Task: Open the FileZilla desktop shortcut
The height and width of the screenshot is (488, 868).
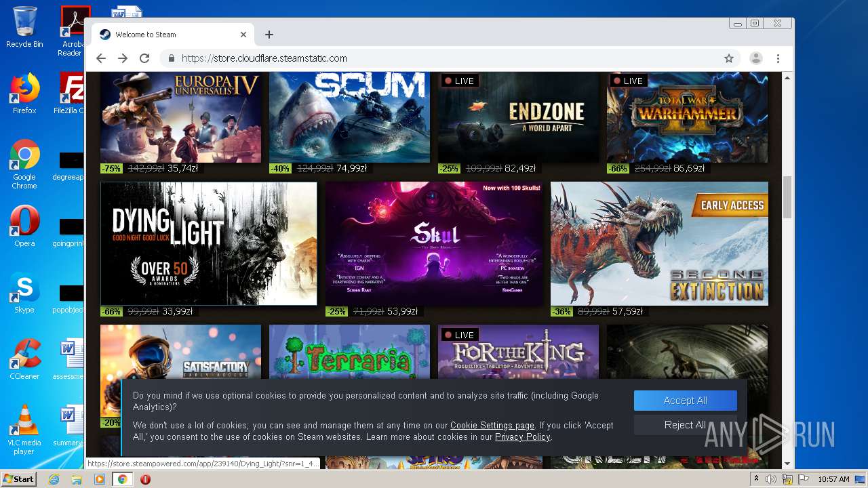Action: [69, 94]
